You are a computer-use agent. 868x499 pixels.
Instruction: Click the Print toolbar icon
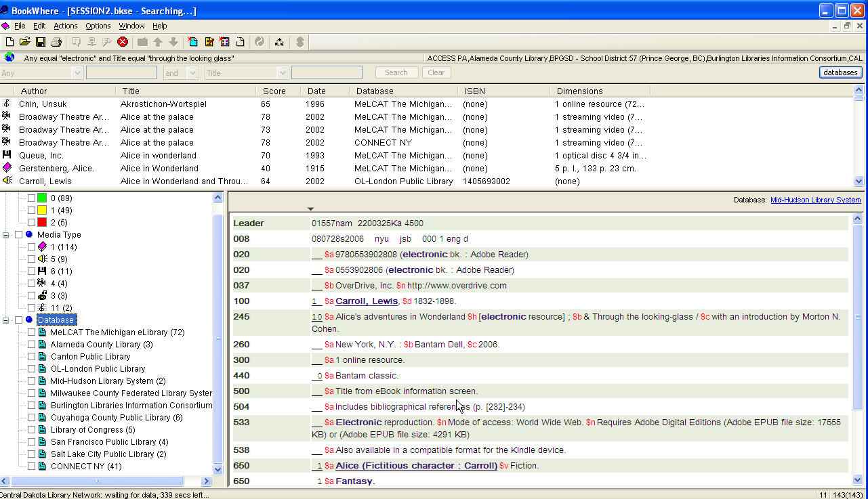click(56, 42)
